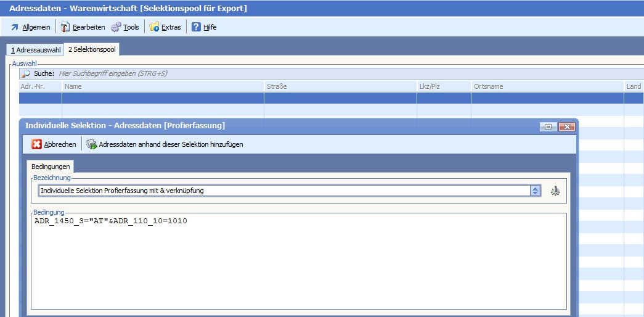The height and width of the screenshot is (317, 644).
Task: Restore the Individuelle Selektion dialog window
Action: pyautogui.click(x=547, y=126)
